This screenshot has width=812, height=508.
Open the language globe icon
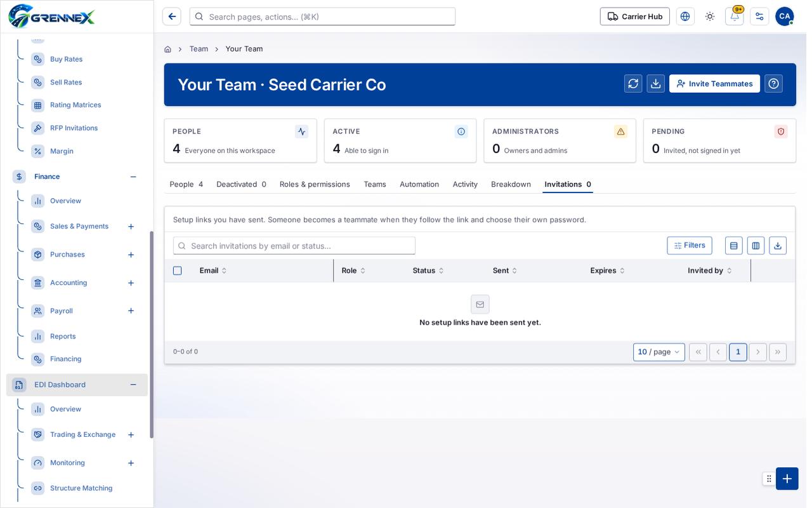tap(685, 17)
